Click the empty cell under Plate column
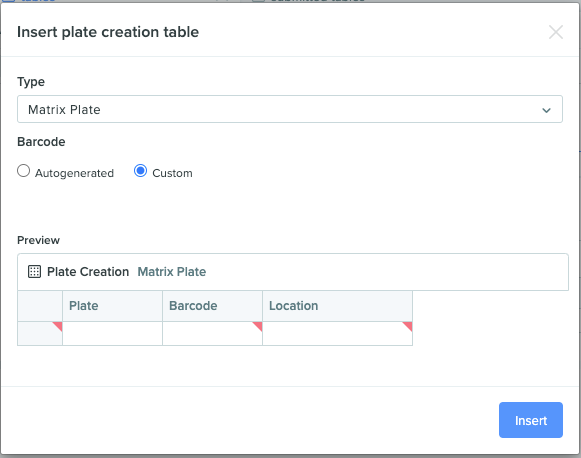 click(113, 333)
